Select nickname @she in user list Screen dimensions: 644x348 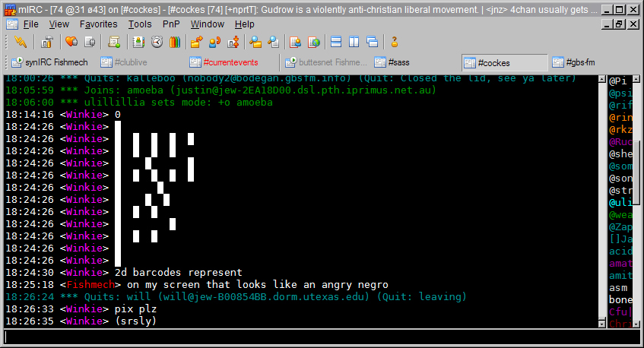[x=620, y=154]
